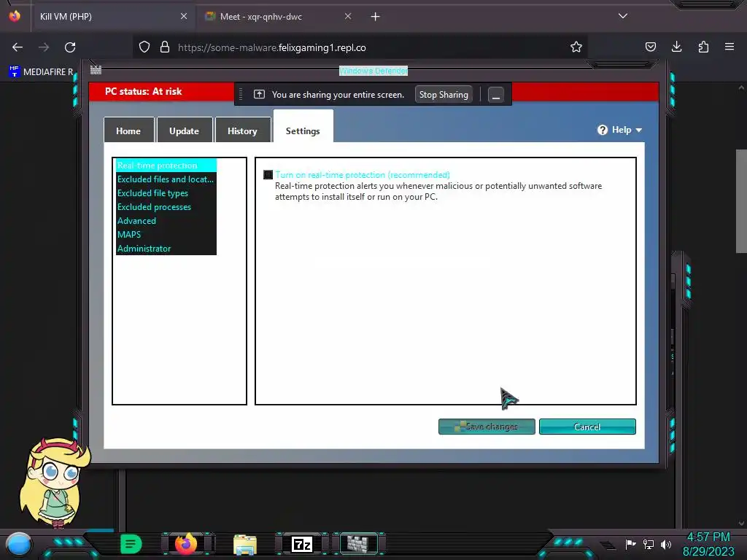
Task: Click the Star Butterfly desktop character
Action: click(x=54, y=483)
